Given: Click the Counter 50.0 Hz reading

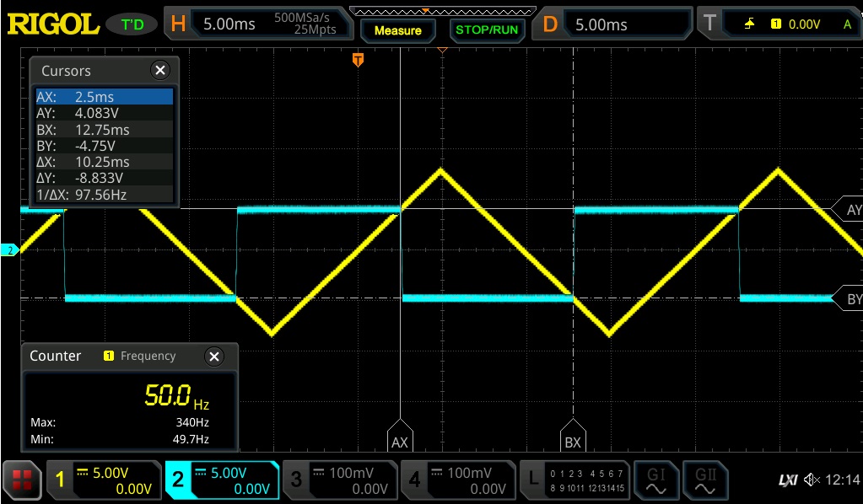Looking at the screenshot, I should (176, 396).
